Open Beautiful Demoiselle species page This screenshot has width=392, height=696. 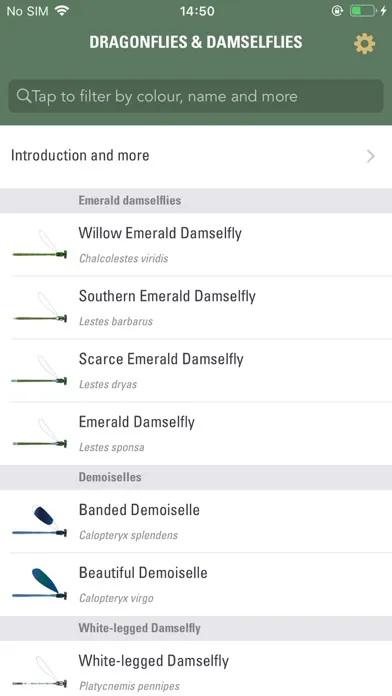tap(196, 585)
